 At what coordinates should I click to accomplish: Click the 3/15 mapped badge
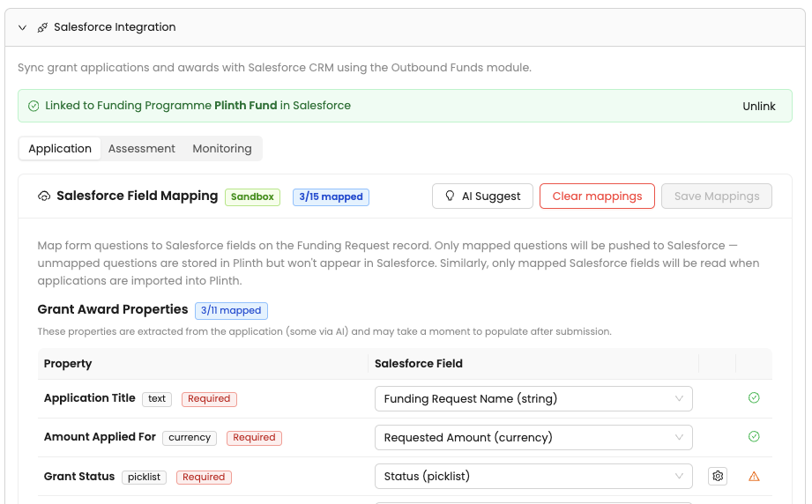pos(331,196)
